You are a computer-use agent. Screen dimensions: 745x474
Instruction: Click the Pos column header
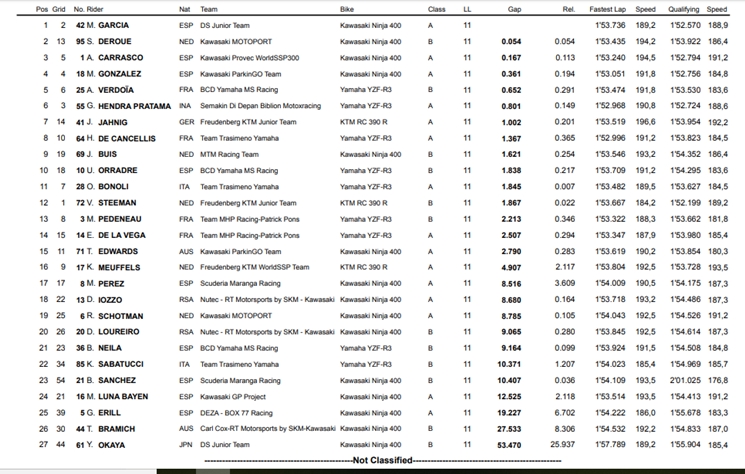point(42,9)
